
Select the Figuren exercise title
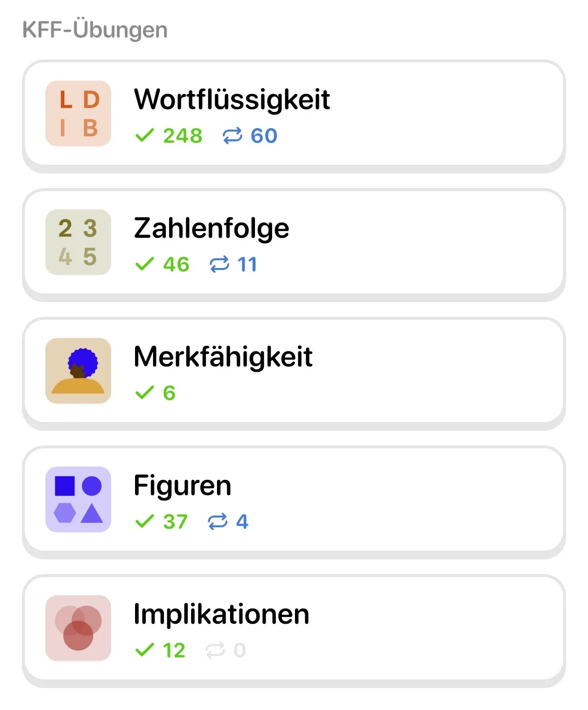[182, 485]
